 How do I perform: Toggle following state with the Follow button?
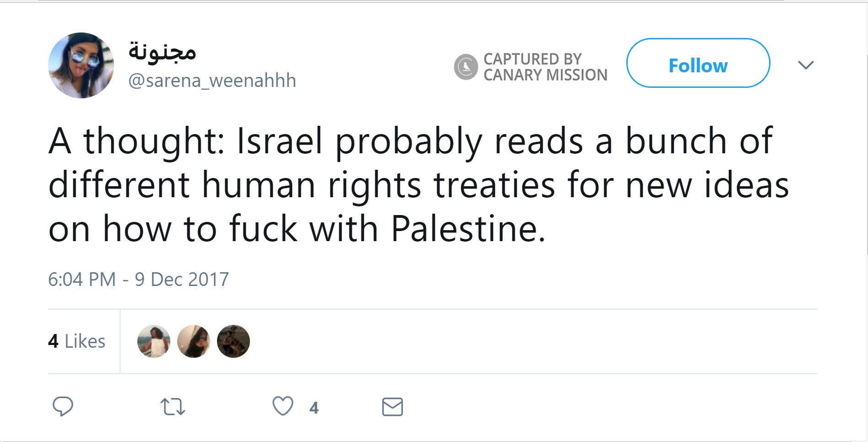click(x=697, y=65)
